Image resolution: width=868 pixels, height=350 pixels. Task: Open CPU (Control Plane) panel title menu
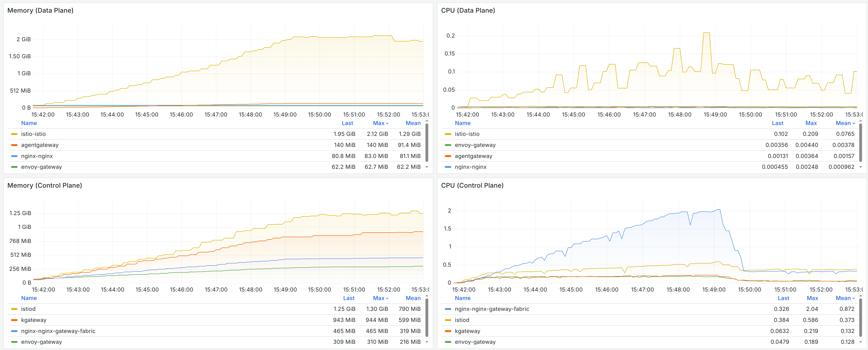coord(472,185)
